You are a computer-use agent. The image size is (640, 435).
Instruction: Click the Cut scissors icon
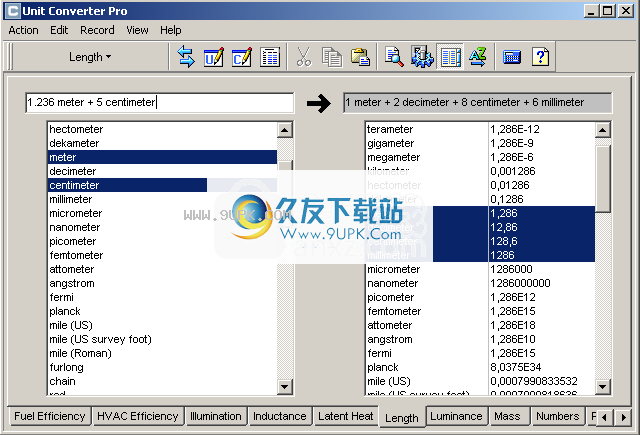point(304,57)
